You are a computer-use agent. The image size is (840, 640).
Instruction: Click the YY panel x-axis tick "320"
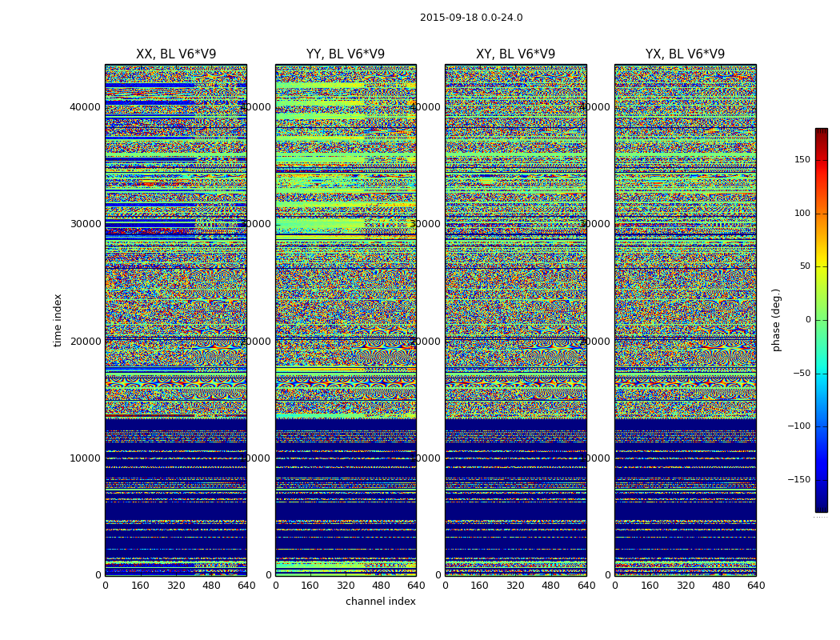click(x=346, y=586)
